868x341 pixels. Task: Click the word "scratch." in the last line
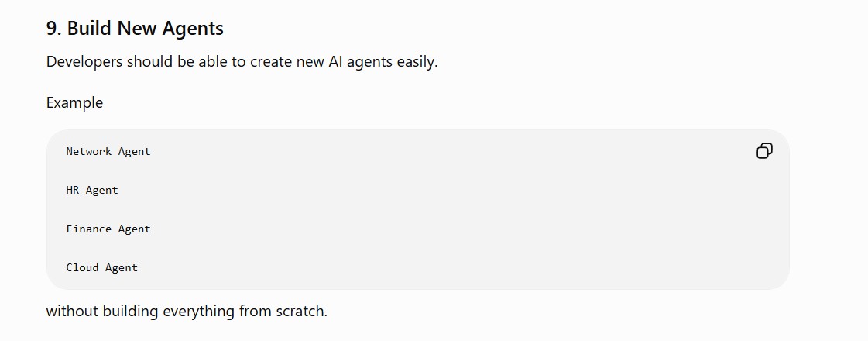[x=302, y=311]
